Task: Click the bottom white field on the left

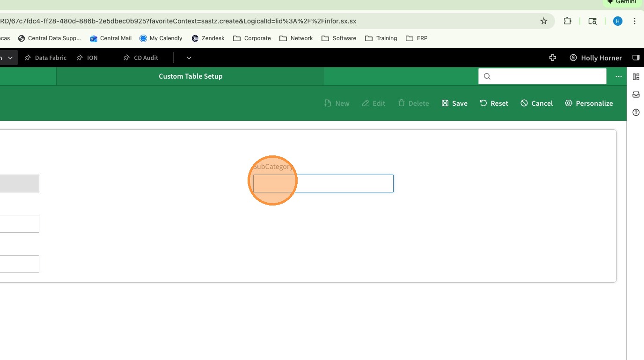Action: 19,264
